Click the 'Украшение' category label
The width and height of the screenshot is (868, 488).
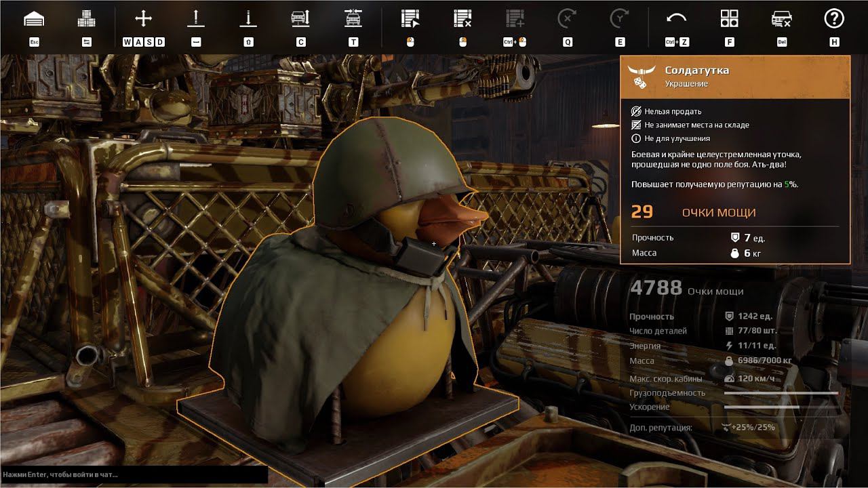686,84
